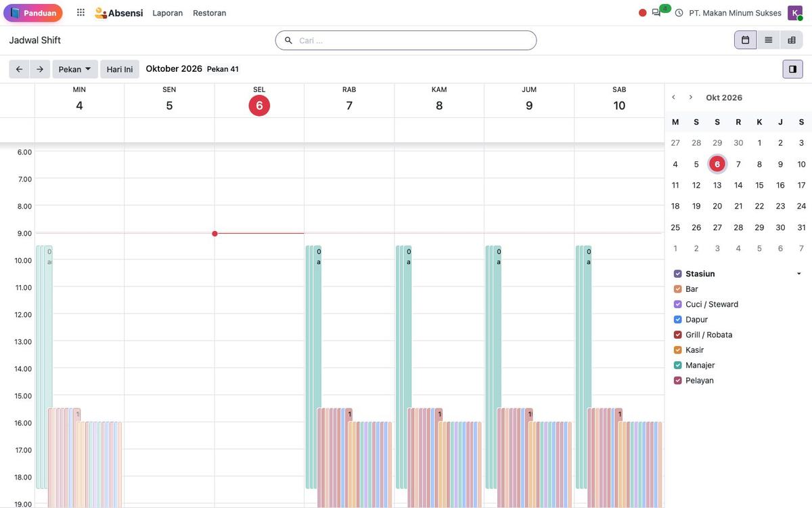812x508 pixels.
Task: Uncheck the Dapur station filter
Action: tap(678, 320)
